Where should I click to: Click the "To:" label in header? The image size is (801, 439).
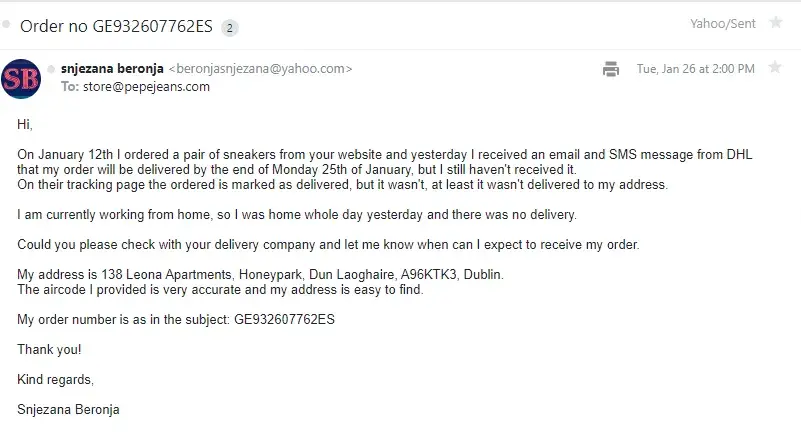coord(70,86)
